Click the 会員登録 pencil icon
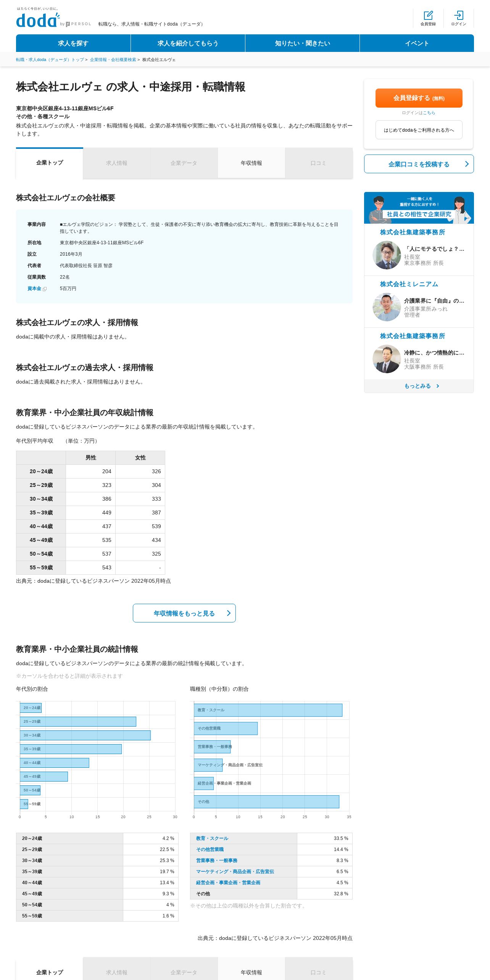 pos(428,15)
